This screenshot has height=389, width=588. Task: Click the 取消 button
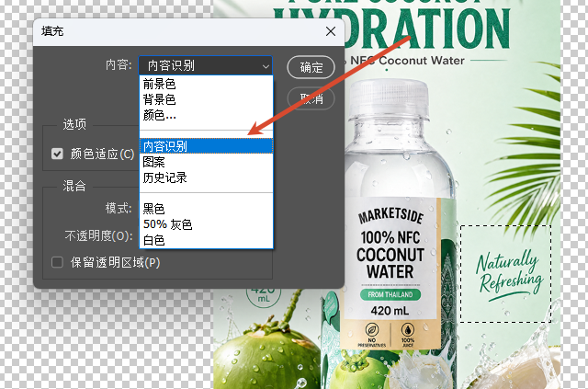pos(311,98)
